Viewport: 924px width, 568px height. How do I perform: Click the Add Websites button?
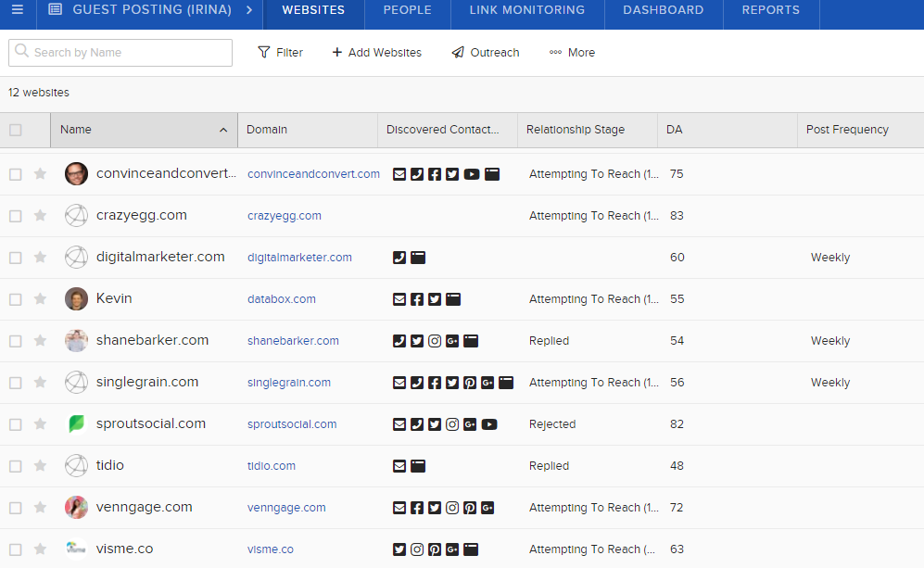point(377,53)
